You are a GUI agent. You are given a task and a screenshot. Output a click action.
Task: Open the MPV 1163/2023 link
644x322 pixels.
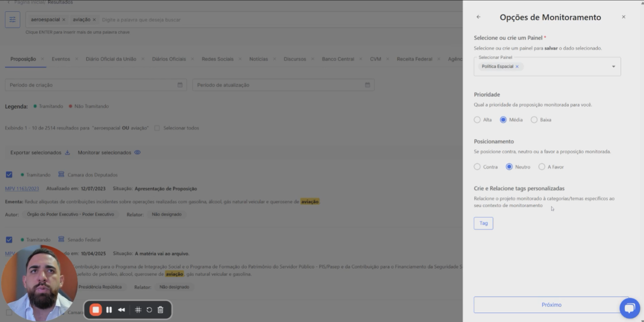(x=22, y=189)
